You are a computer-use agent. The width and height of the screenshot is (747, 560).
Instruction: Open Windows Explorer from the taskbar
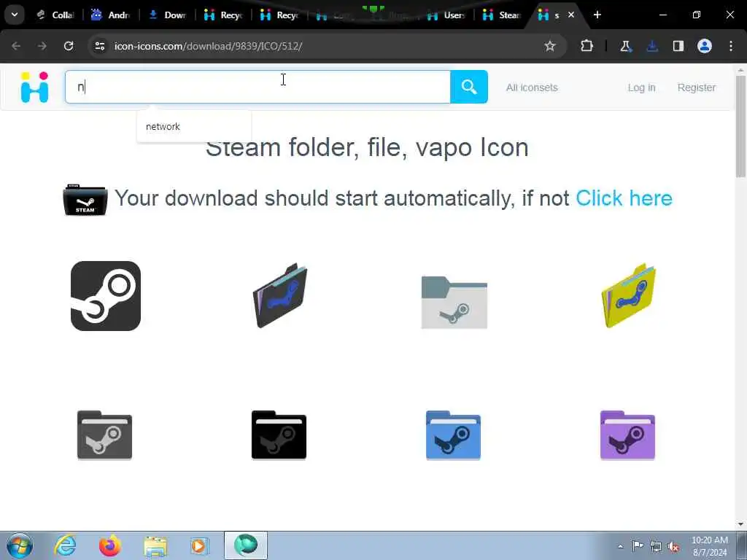click(155, 547)
